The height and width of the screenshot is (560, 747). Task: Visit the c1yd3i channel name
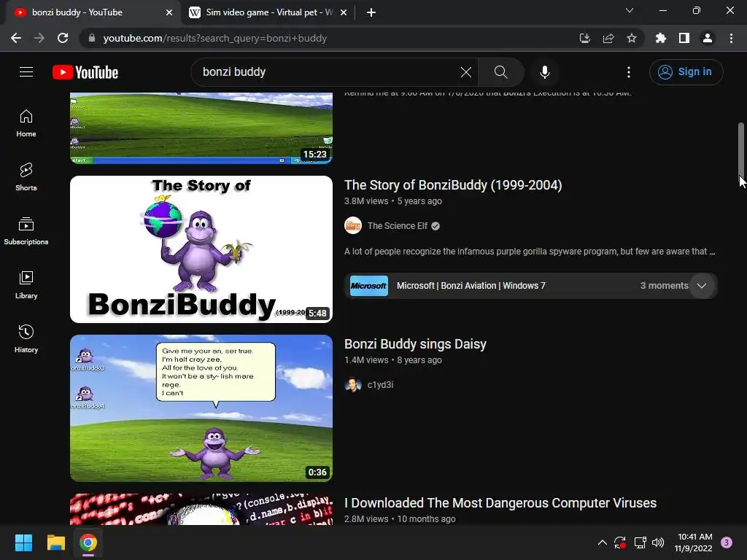point(380,385)
